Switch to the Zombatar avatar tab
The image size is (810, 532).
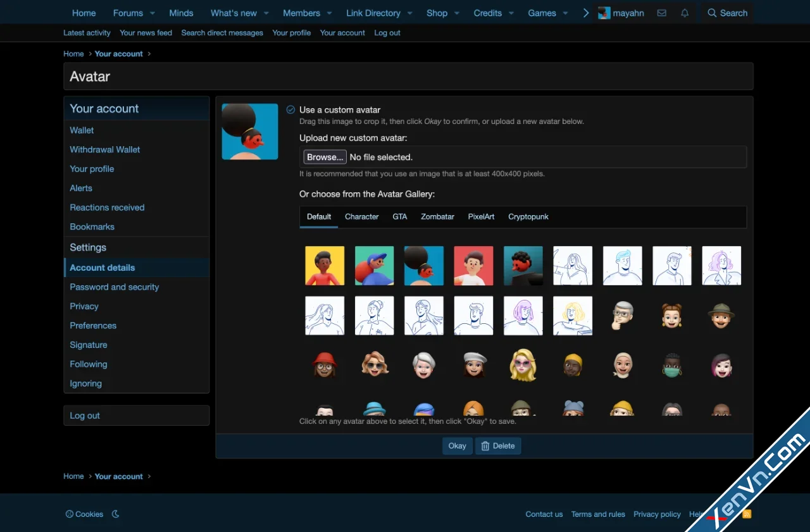click(437, 216)
